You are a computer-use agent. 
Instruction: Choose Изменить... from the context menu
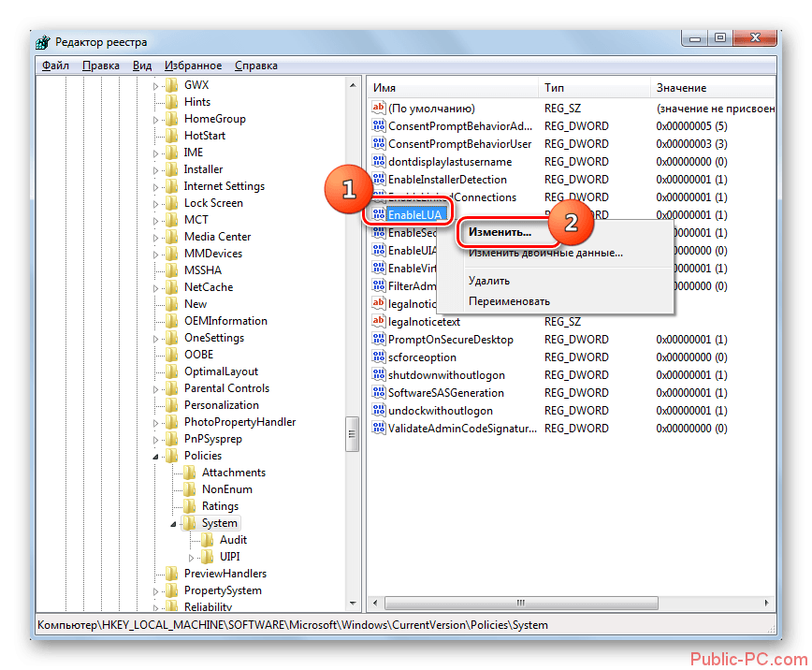click(500, 231)
